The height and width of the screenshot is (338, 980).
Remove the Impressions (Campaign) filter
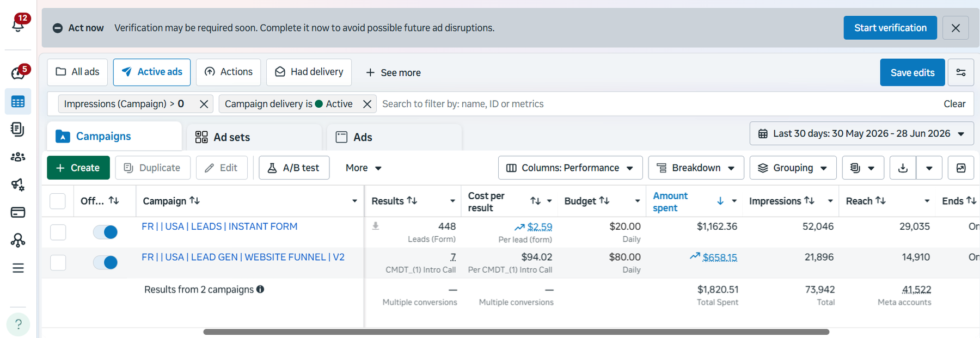(x=204, y=104)
